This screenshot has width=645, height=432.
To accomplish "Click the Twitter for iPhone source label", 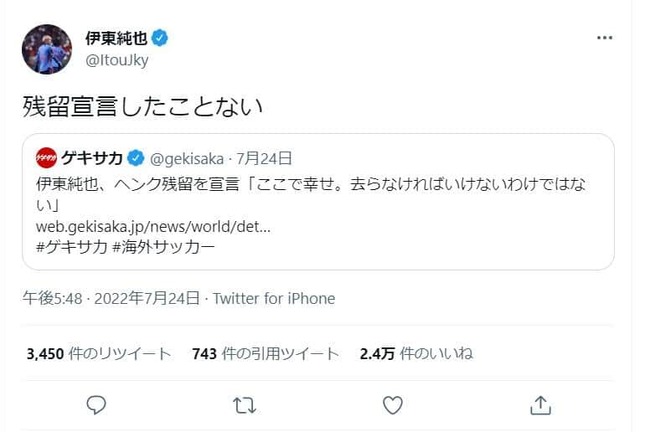I will click(273, 298).
